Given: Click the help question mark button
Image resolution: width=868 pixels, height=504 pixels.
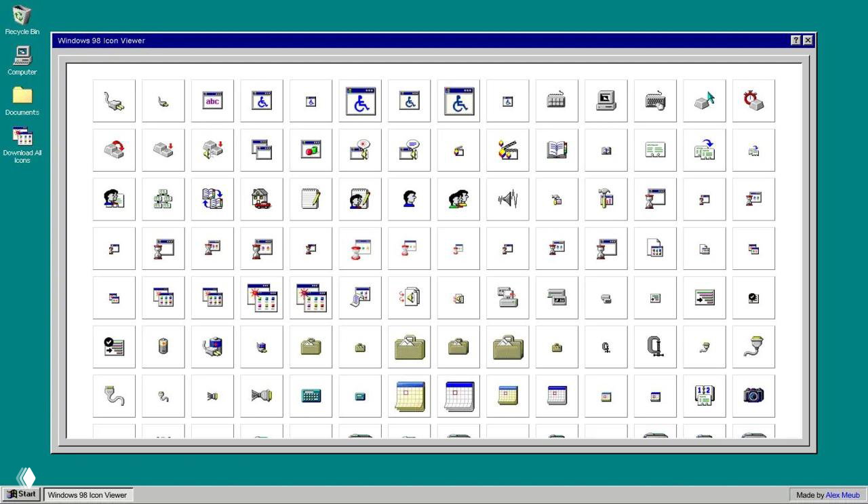Looking at the screenshot, I should [796, 41].
